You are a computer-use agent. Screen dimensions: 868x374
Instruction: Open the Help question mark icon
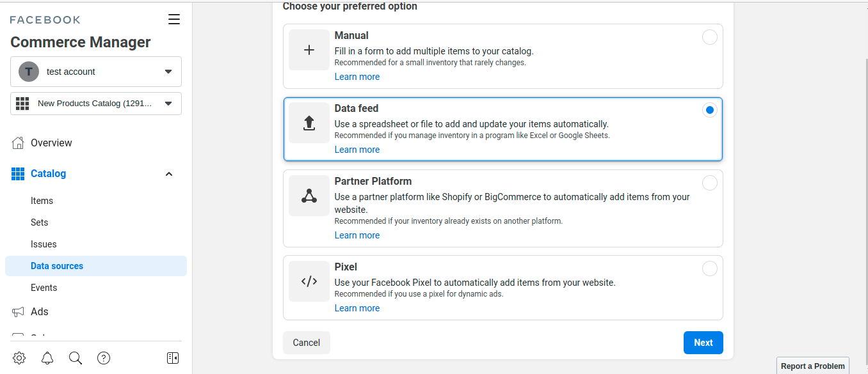point(104,358)
